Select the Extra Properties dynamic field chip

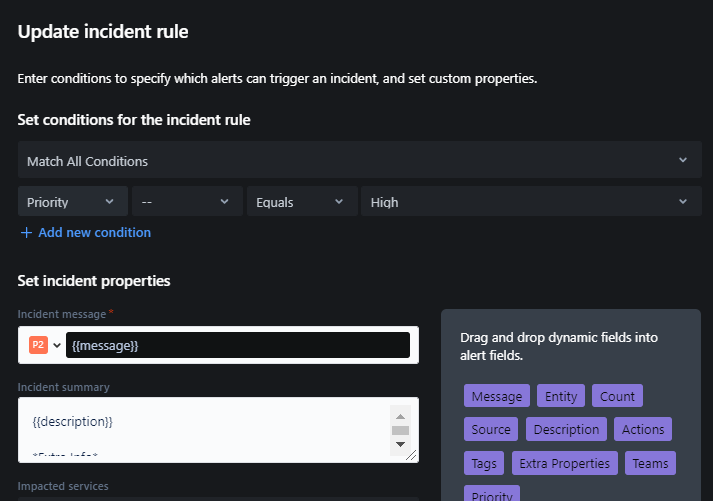click(564, 463)
